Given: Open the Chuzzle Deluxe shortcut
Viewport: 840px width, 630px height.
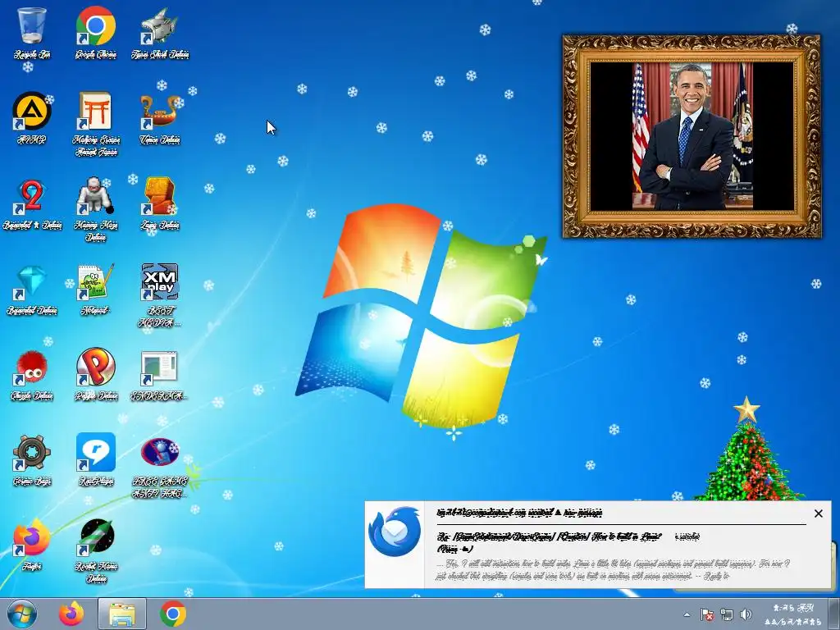Looking at the screenshot, I should [32, 375].
